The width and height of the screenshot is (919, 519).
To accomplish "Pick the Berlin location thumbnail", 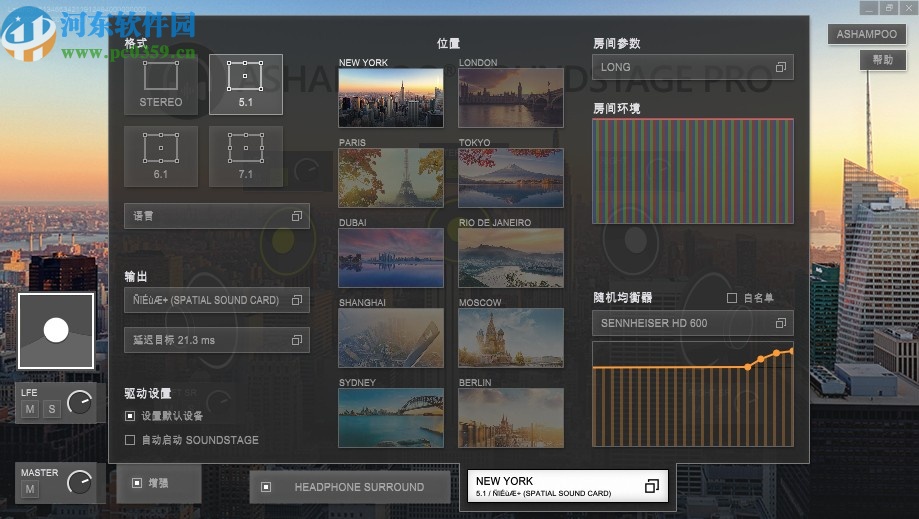I will 510,418.
